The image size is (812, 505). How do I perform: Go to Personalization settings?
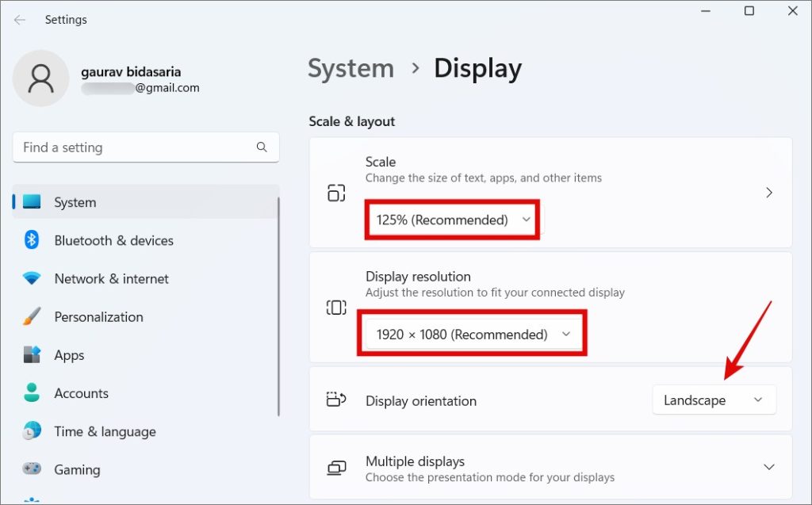point(145,317)
